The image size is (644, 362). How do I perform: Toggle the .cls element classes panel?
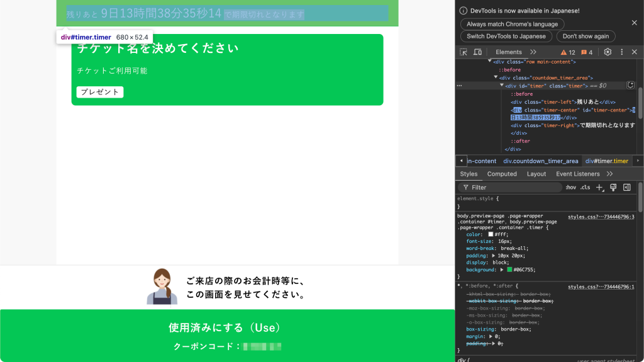pyautogui.click(x=586, y=188)
